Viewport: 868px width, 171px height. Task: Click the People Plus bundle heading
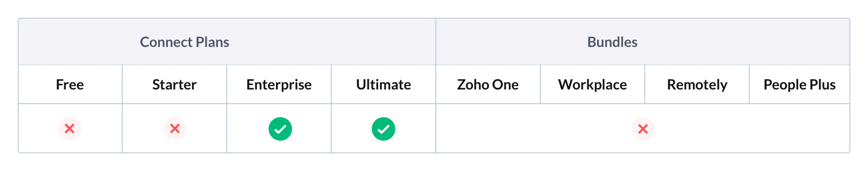799,85
